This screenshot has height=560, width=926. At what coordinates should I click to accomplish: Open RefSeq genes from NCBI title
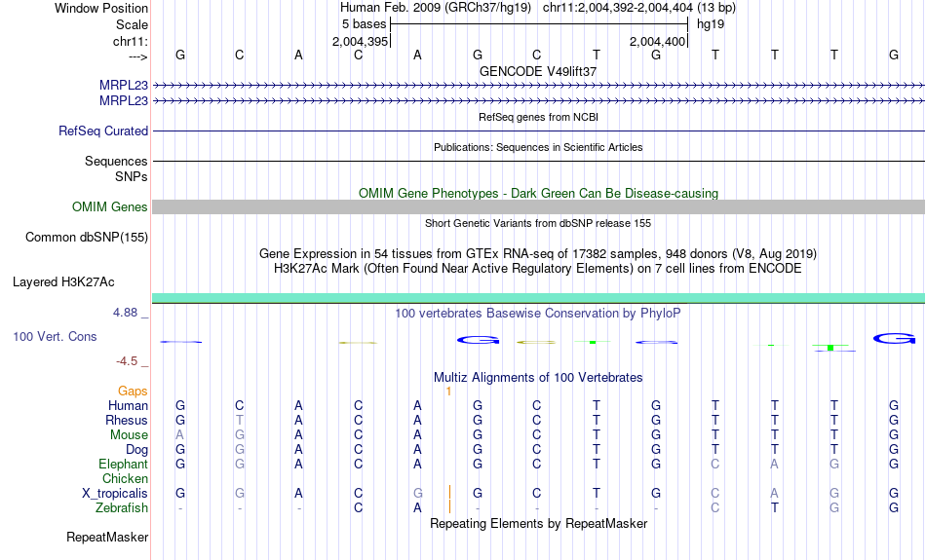coord(538,117)
